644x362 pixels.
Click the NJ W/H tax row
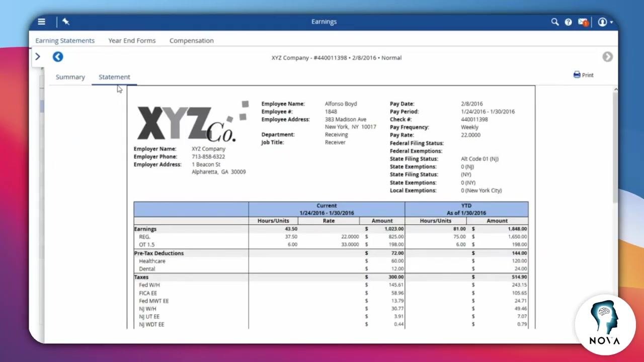coord(331,309)
